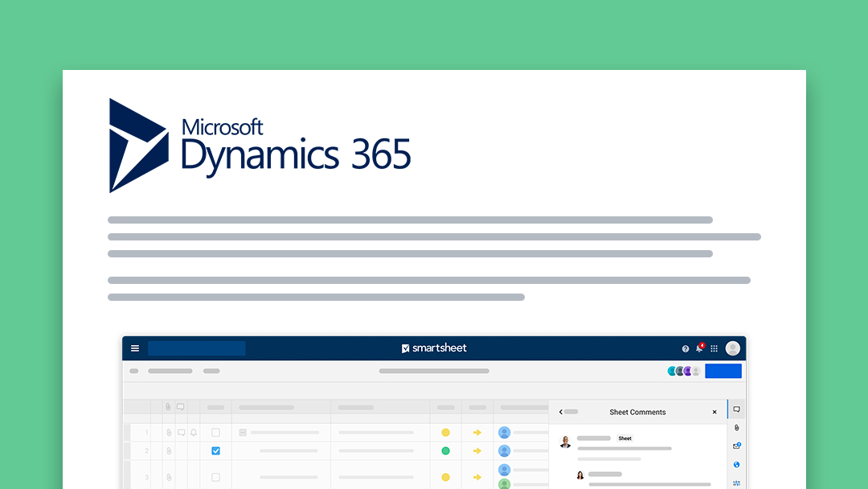
Task: Go back with Sheet Comments chevron
Action: click(561, 412)
